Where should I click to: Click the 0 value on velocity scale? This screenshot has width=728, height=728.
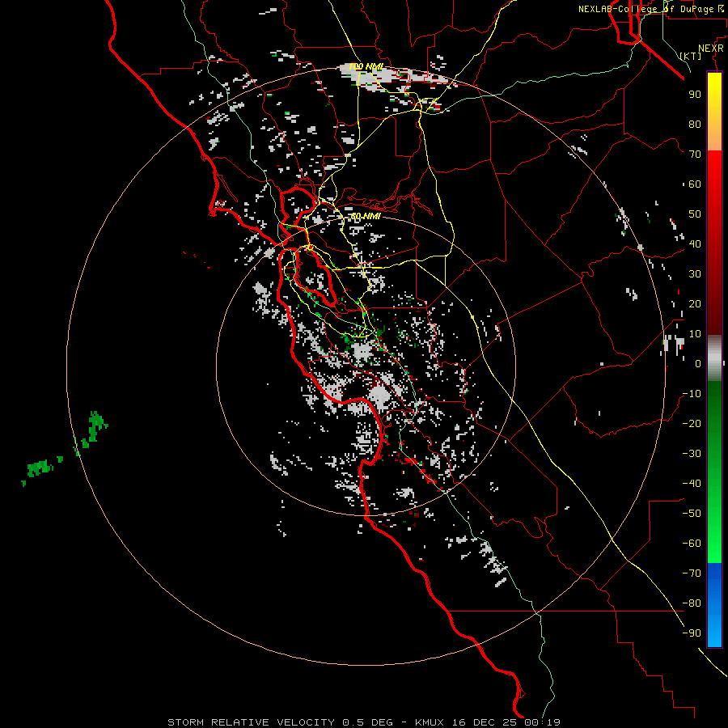point(698,363)
